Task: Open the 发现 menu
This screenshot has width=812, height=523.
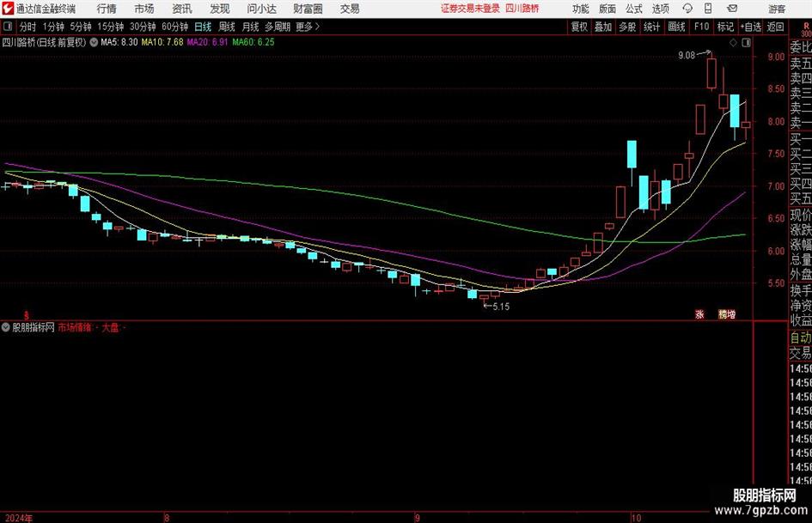Action: (x=220, y=9)
